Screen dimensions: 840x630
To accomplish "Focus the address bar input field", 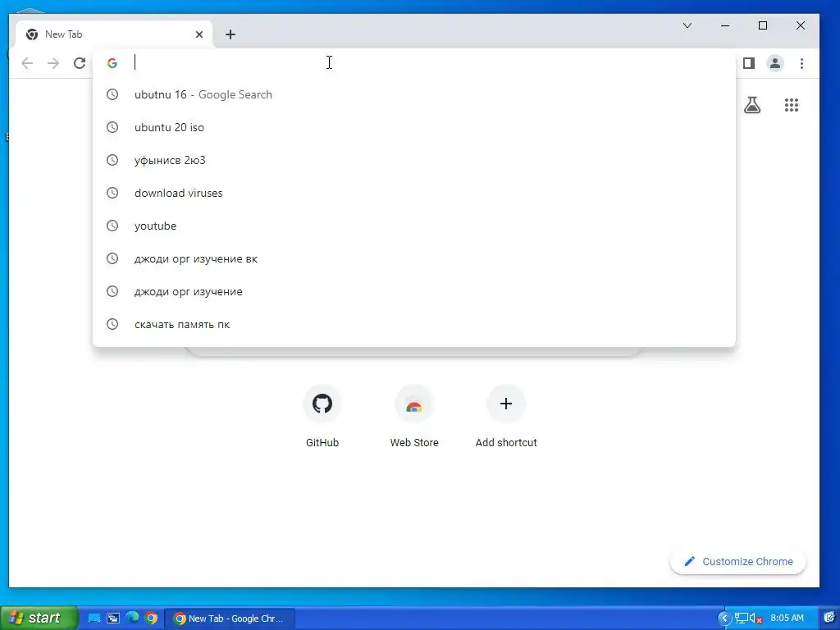I will pyautogui.click(x=413, y=62).
